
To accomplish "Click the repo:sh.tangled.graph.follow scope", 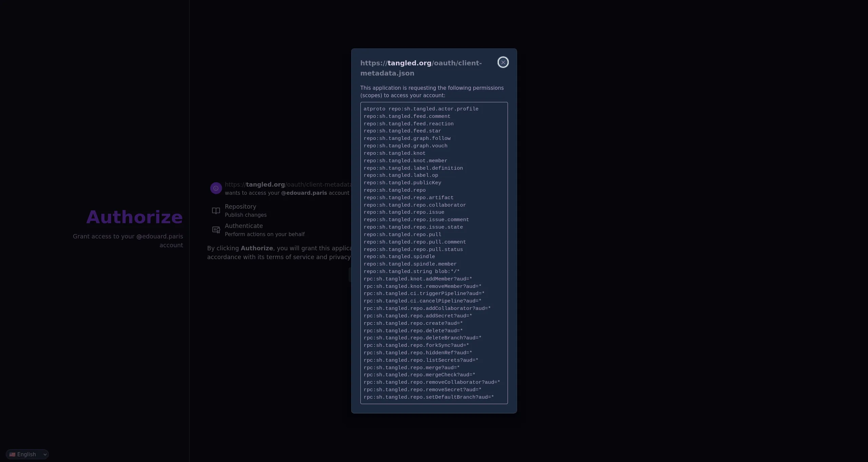I will point(407,138).
